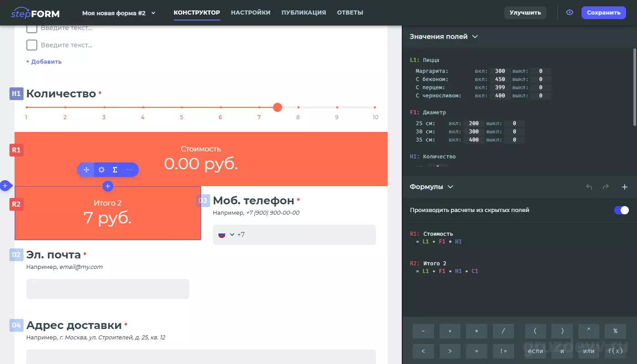Select the H1 field badge
637x364 pixels.
click(16, 94)
